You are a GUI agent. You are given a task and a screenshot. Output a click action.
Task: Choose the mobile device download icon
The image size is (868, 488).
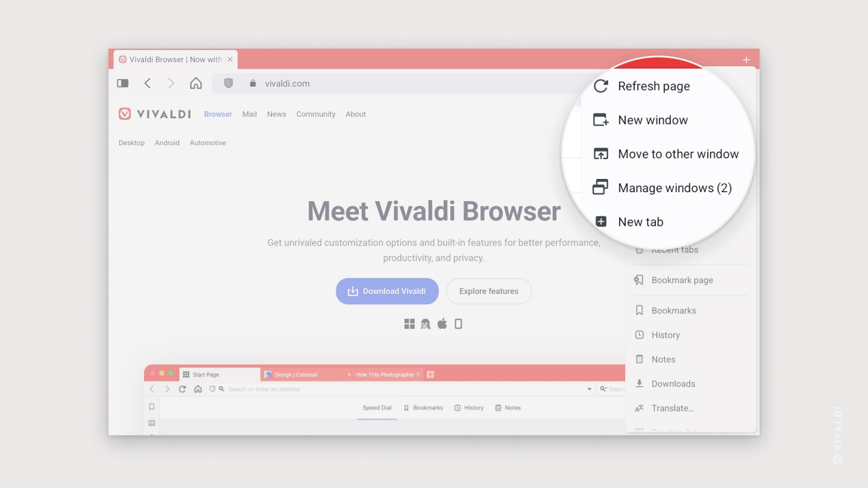point(458,324)
